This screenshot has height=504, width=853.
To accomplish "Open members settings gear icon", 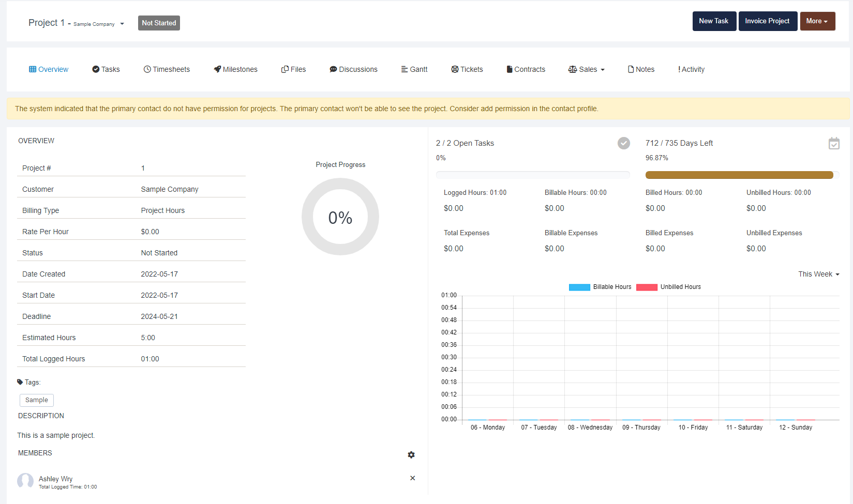I will pyautogui.click(x=411, y=455).
